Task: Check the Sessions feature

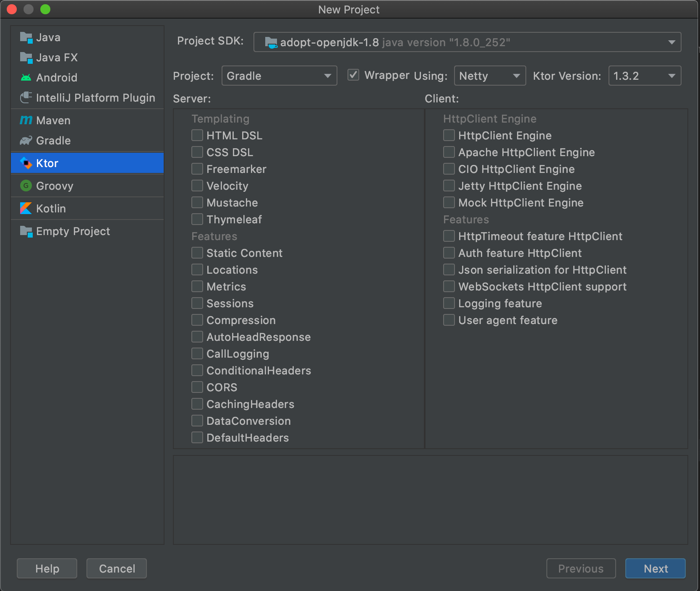Action: (x=197, y=303)
